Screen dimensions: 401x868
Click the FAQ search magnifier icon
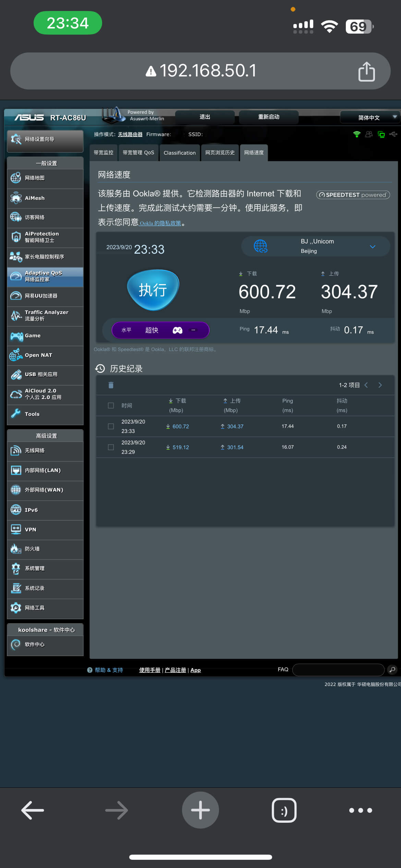(x=392, y=670)
